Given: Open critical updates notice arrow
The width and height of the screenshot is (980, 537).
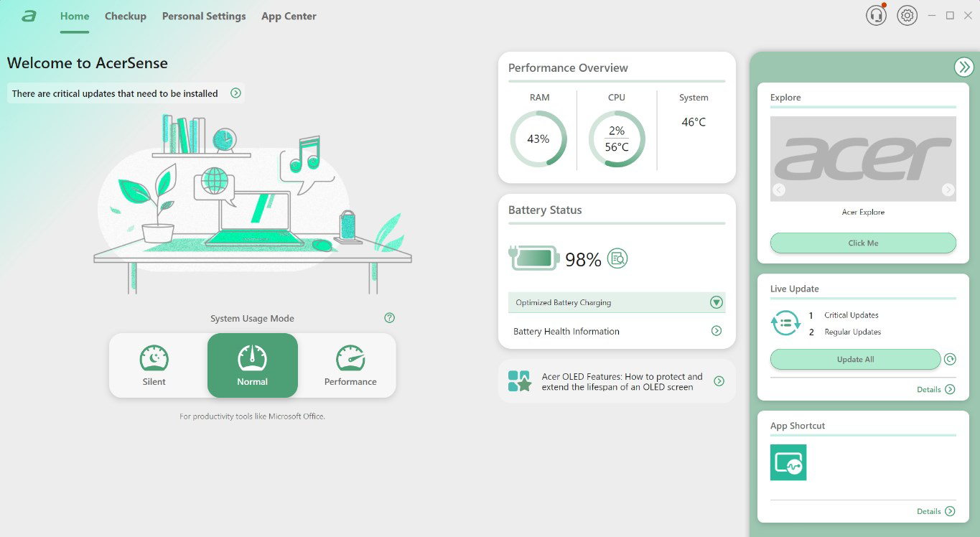Looking at the screenshot, I should [235, 93].
